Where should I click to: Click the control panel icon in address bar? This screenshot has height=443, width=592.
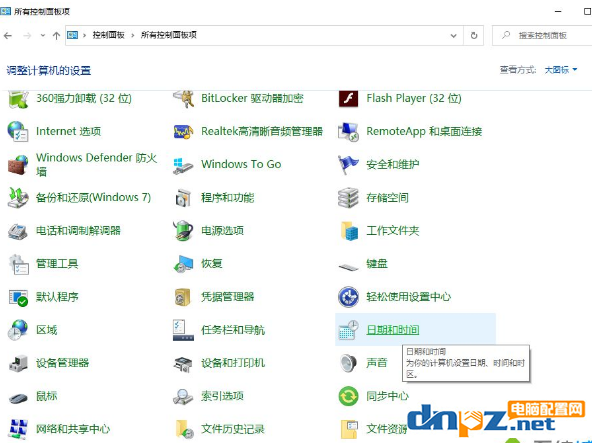(x=72, y=35)
